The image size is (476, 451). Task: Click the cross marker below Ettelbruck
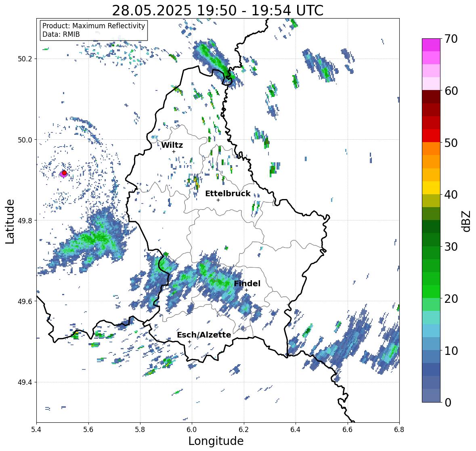tap(218, 200)
